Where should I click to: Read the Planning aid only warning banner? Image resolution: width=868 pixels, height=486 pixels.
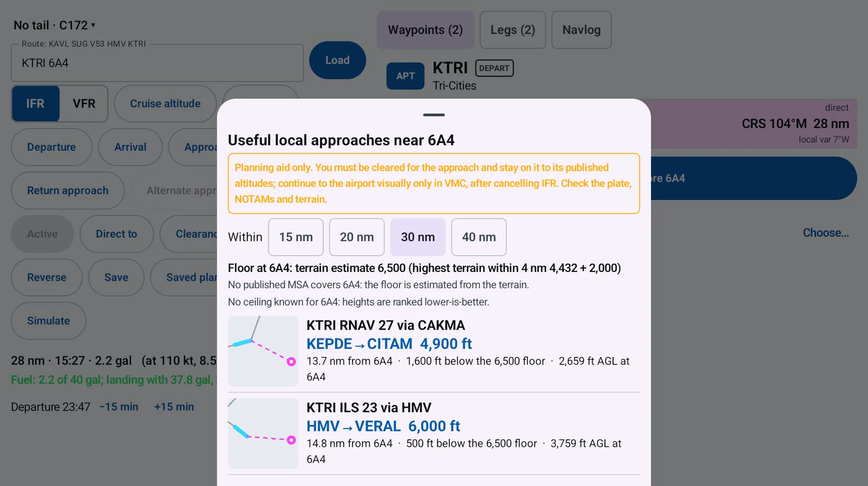pyautogui.click(x=434, y=184)
